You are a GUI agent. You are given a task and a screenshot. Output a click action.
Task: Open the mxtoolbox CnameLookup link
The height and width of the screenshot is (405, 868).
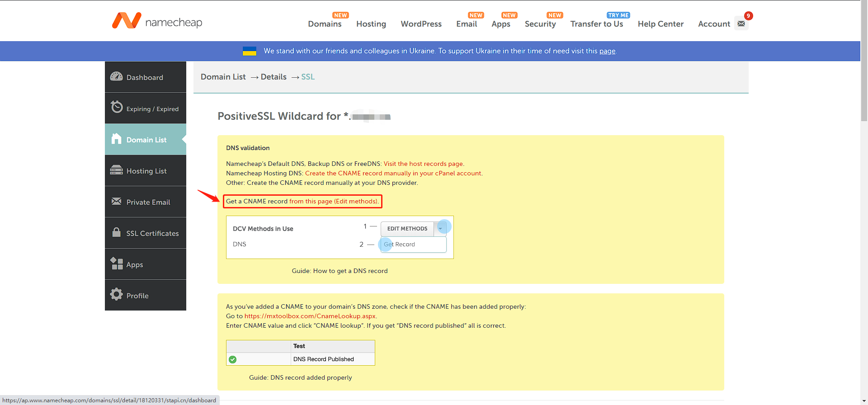point(310,316)
